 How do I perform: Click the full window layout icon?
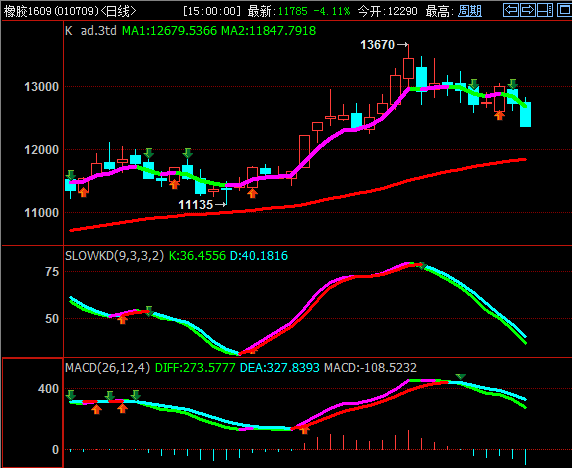click(x=564, y=10)
